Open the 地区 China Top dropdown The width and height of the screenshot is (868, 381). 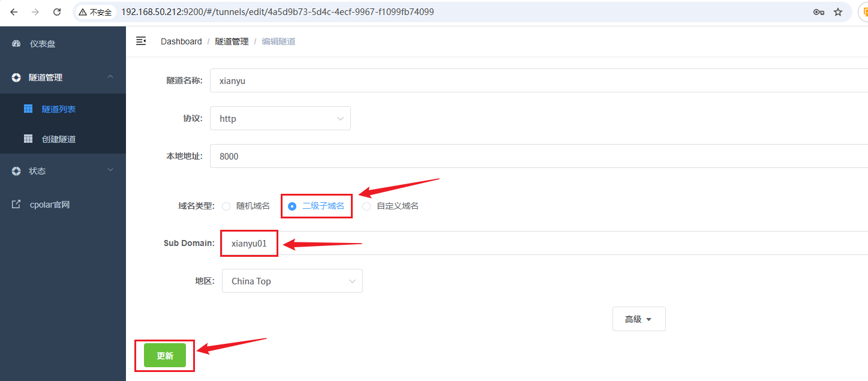(x=292, y=281)
